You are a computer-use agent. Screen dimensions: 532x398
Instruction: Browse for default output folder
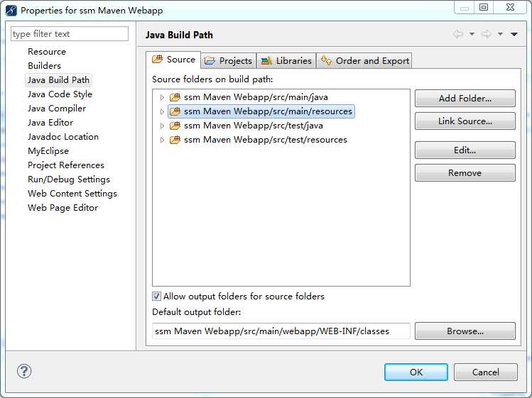pos(465,331)
